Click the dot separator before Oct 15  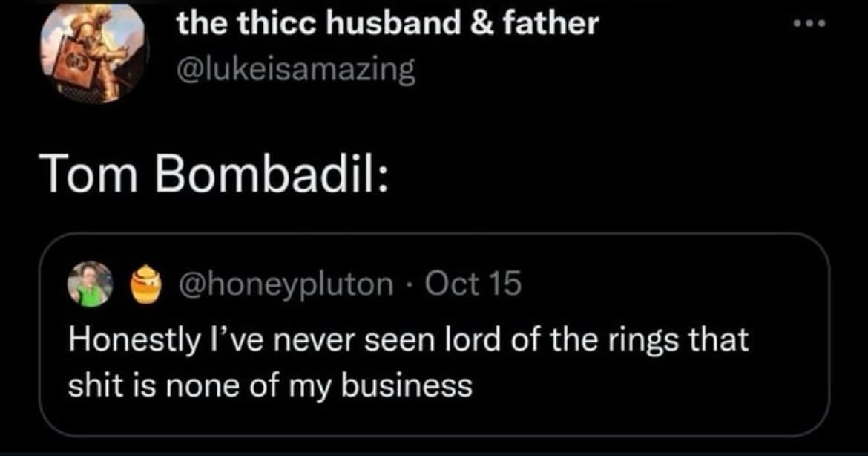coord(411,284)
